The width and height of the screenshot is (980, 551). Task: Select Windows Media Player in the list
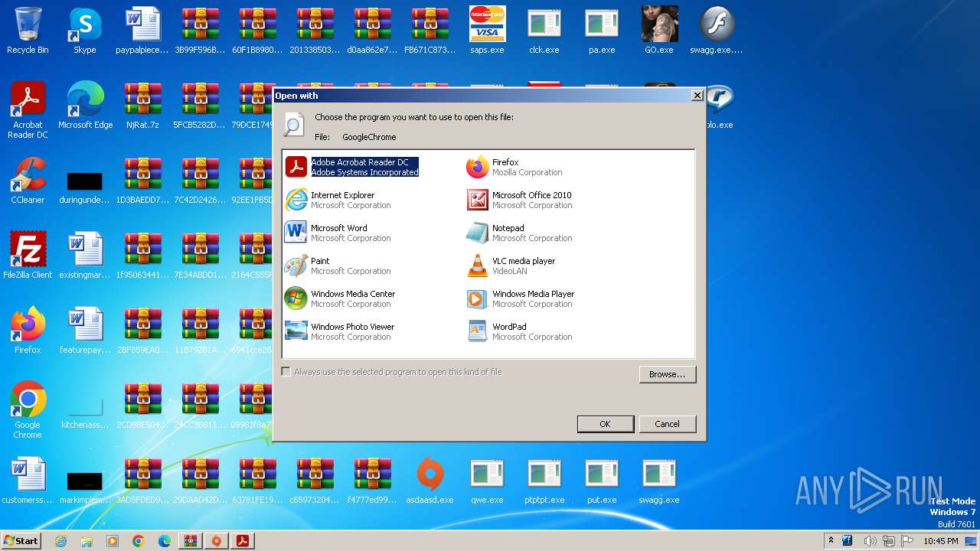pos(521,298)
